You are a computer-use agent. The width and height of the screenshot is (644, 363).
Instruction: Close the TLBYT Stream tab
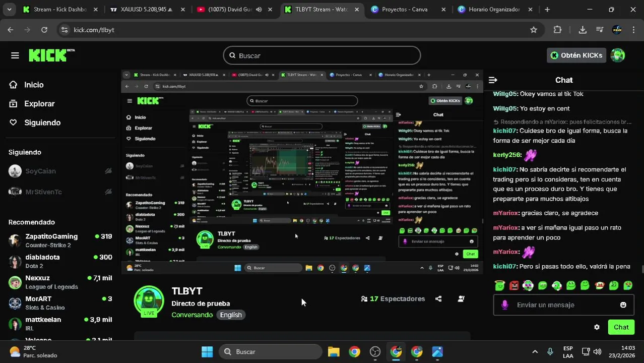coord(357,10)
